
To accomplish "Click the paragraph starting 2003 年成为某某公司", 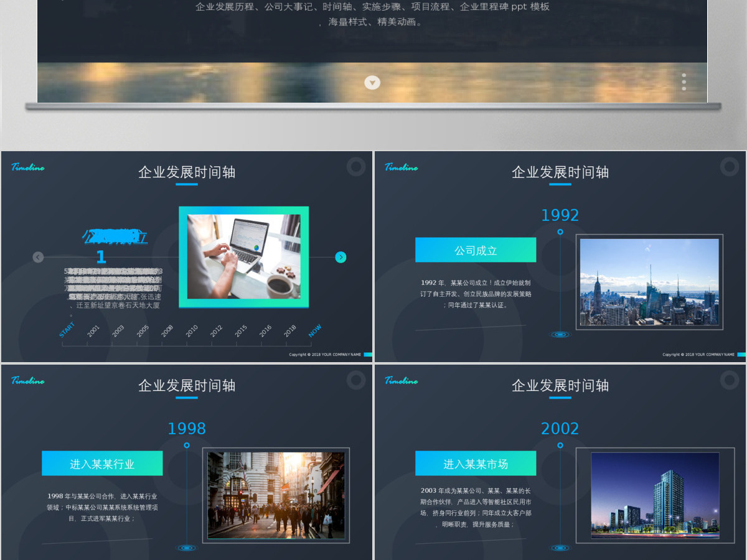I will [x=476, y=508].
